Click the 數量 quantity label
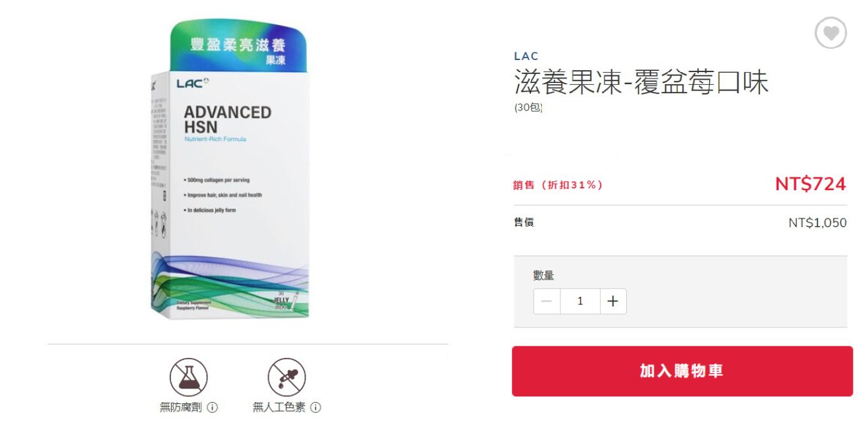868x448 pixels. click(544, 275)
